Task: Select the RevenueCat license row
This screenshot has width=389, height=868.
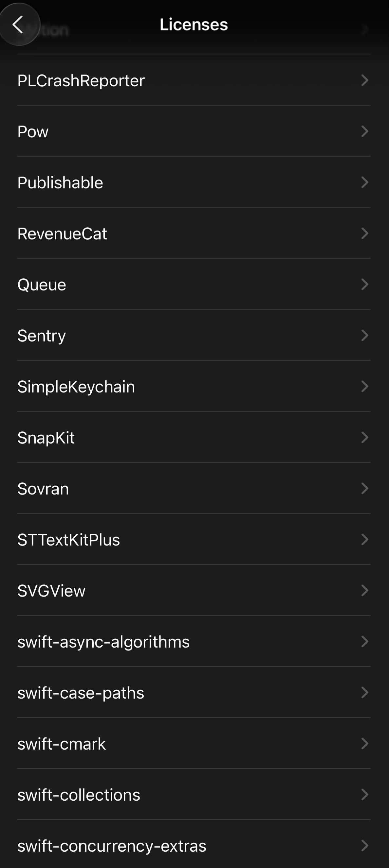Action: [194, 234]
